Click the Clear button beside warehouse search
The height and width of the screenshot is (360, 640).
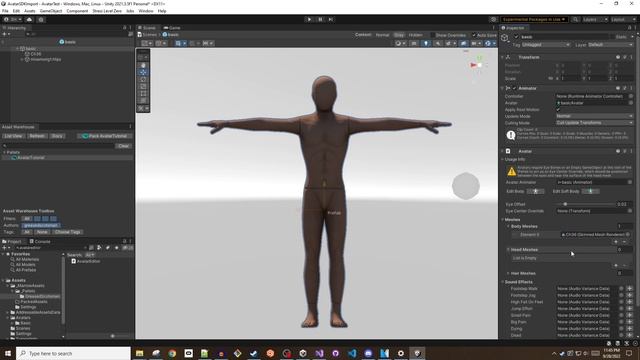123,146
